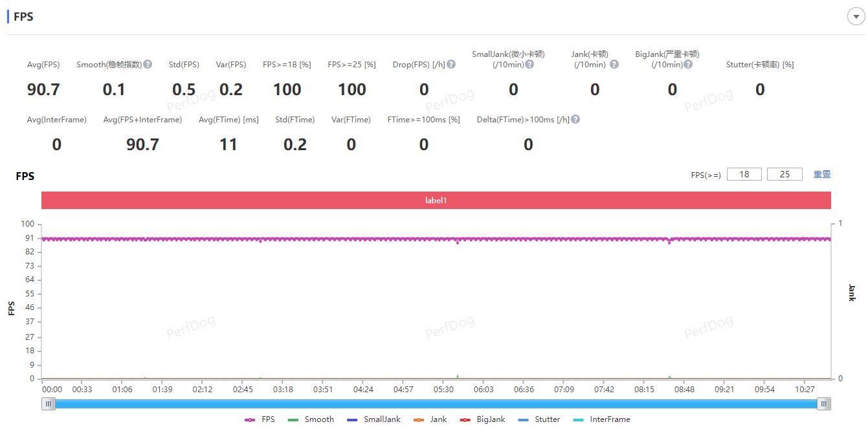Click the Smooth spike near 05:30

tap(458, 377)
